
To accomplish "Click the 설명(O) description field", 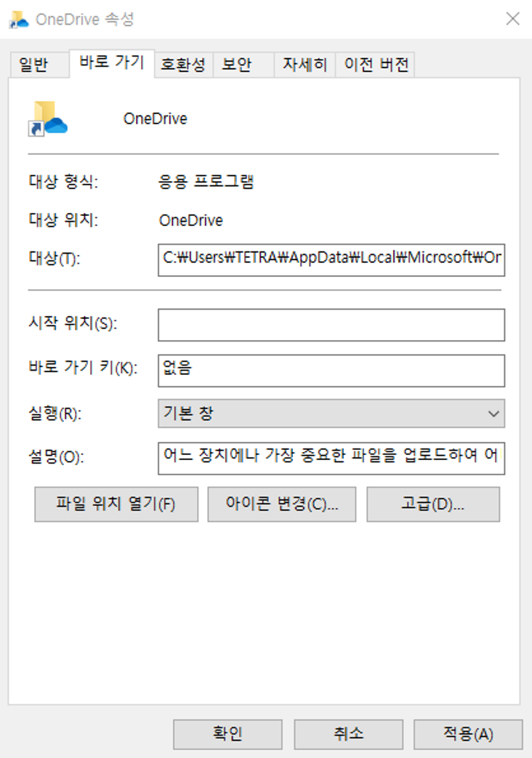I will (x=331, y=459).
